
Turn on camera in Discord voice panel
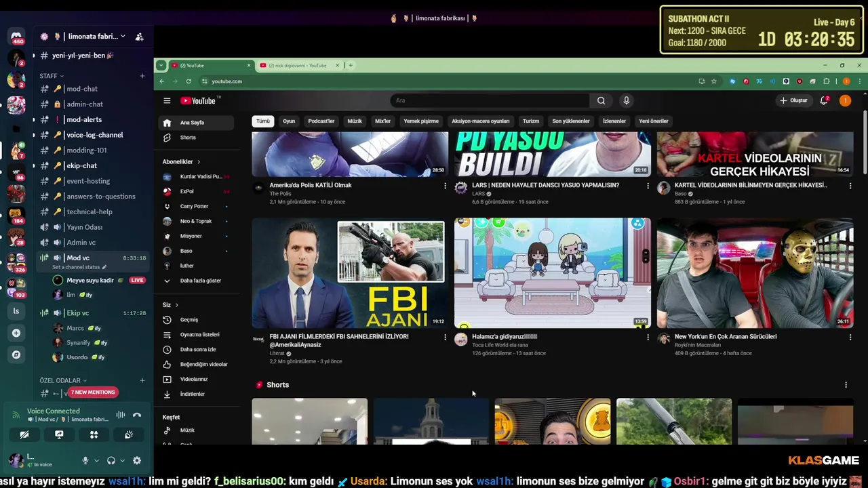click(x=24, y=434)
